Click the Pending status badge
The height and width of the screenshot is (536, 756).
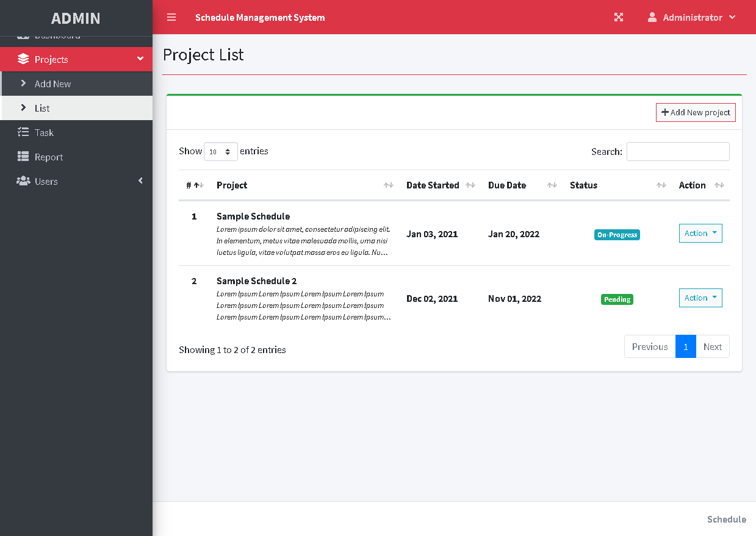pos(617,299)
